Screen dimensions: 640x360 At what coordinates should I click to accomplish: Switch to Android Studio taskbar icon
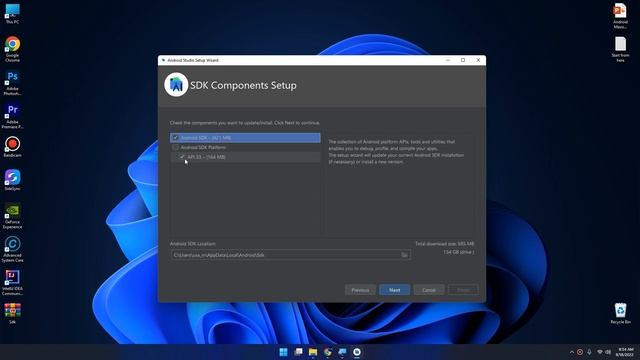click(x=357, y=352)
